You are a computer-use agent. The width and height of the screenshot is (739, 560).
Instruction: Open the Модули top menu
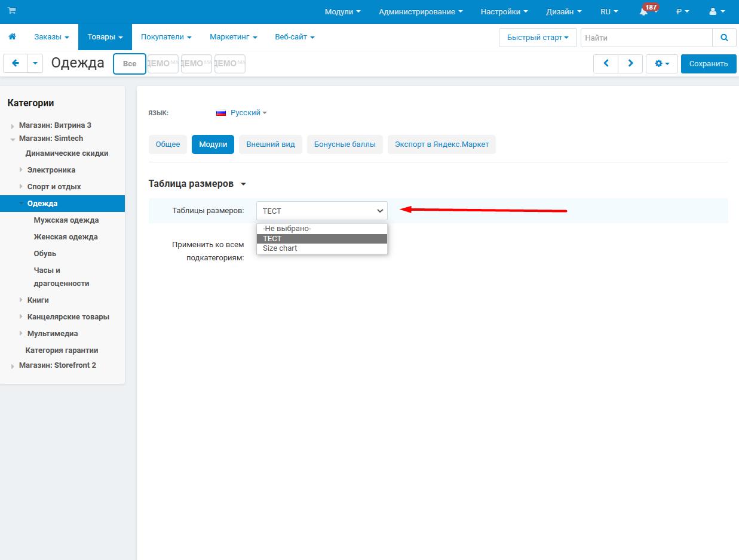pos(342,11)
